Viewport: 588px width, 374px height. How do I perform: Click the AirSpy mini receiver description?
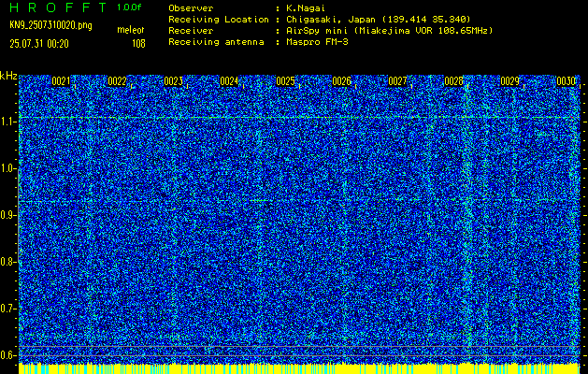coord(390,31)
